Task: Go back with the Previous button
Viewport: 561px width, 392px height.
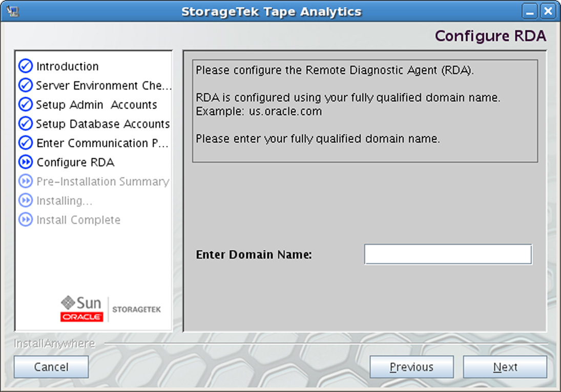Action: tap(411, 367)
